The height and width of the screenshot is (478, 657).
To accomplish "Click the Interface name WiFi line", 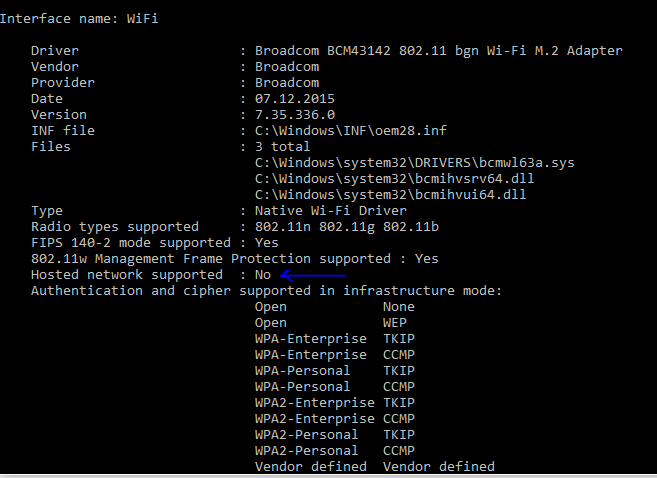I will point(79,19).
